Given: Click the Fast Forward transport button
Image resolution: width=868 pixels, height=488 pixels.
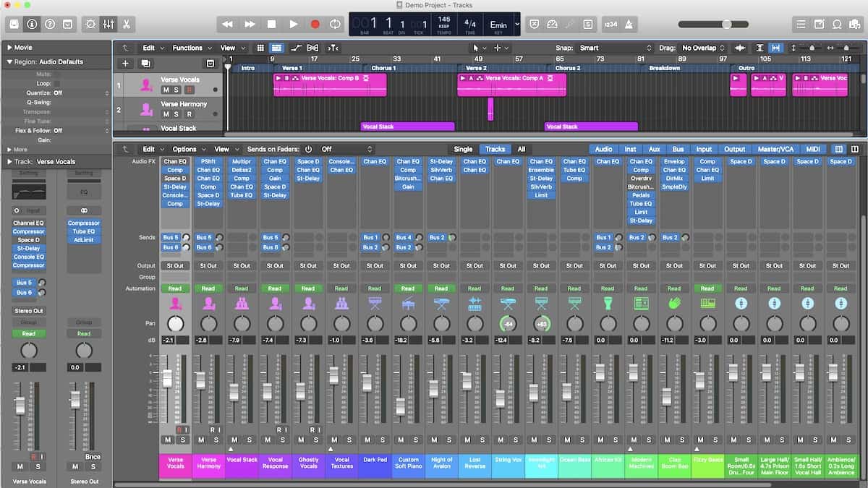Looking at the screenshot, I should (250, 24).
